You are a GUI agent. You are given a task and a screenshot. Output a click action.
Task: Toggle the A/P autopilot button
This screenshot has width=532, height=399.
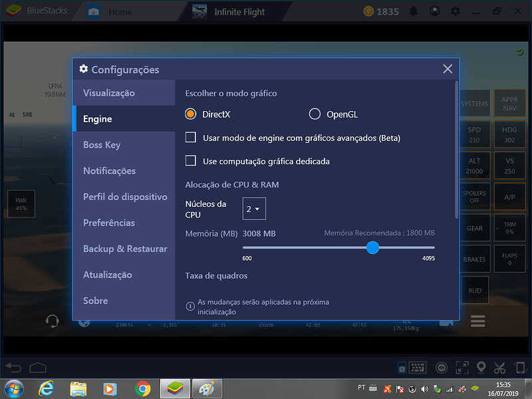[509, 197]
